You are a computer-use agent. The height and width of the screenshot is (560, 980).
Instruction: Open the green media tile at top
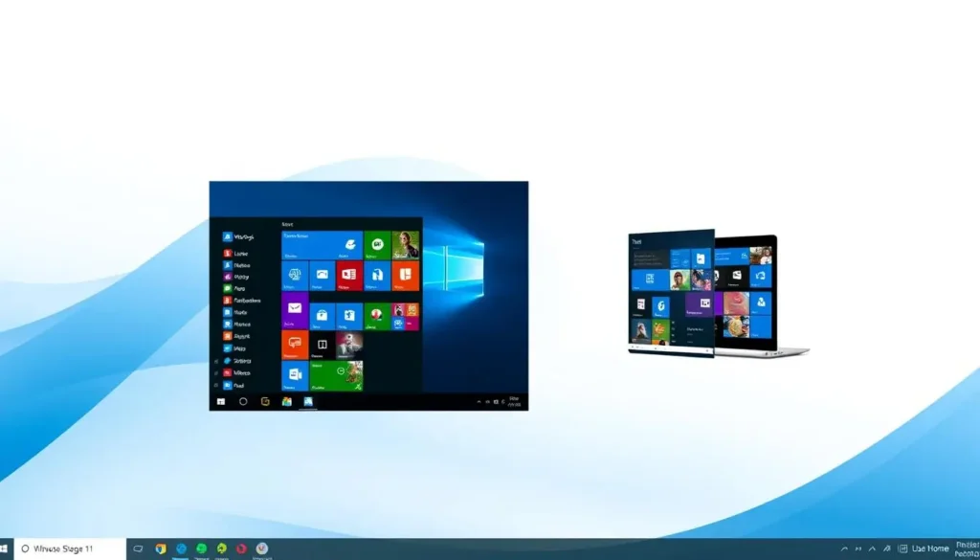(378, 243)
